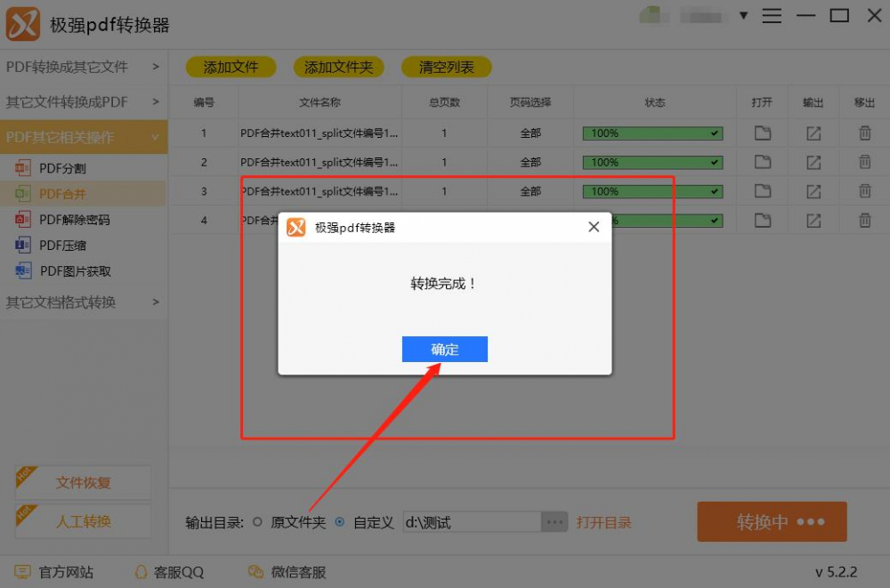Click the row 3 100% progress bar

(652, 191)
